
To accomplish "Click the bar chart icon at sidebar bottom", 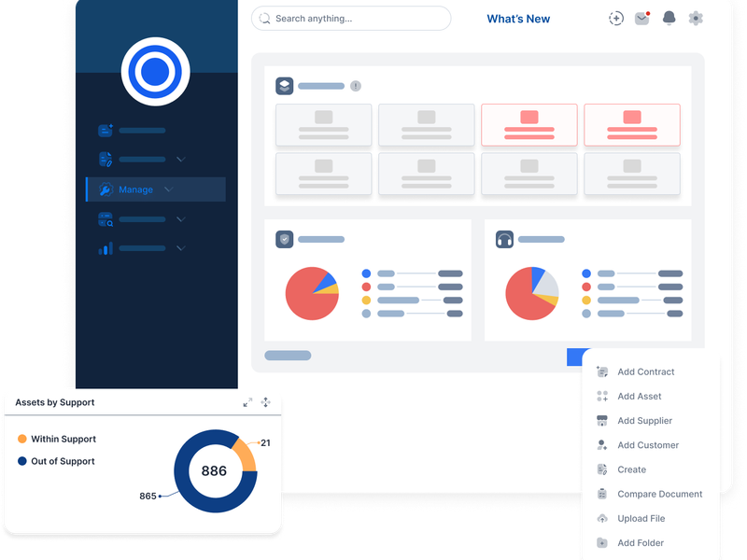I will point(105,247).
